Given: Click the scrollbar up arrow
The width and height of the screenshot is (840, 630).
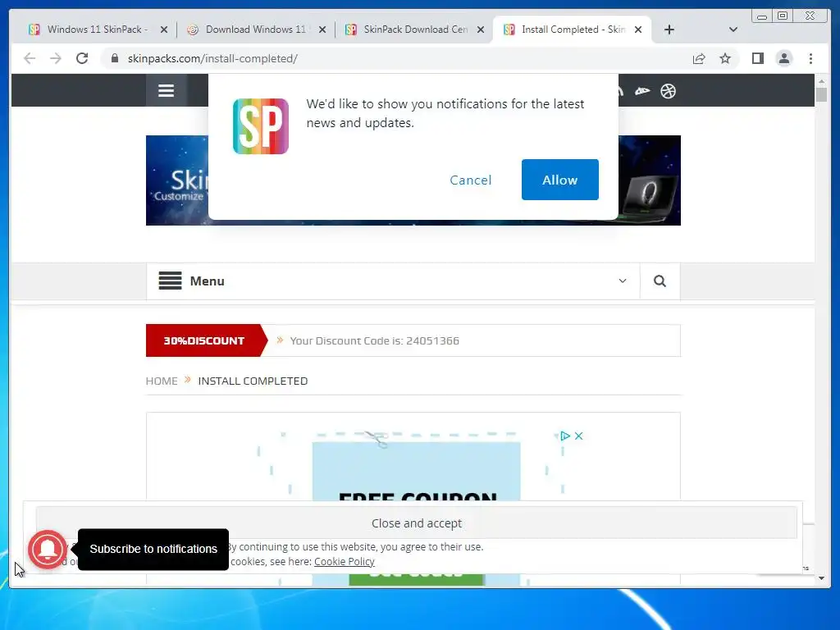Looking at the screenshot, I should [x=821, y=81].
